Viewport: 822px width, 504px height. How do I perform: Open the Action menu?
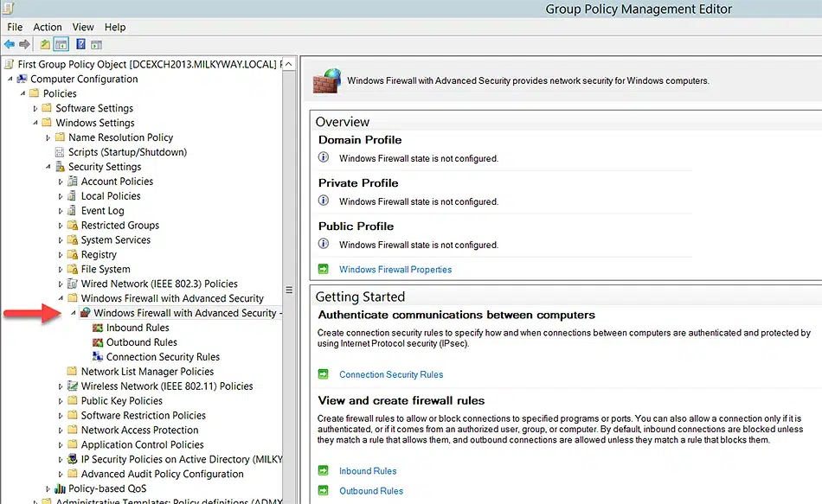click(48, 28)
